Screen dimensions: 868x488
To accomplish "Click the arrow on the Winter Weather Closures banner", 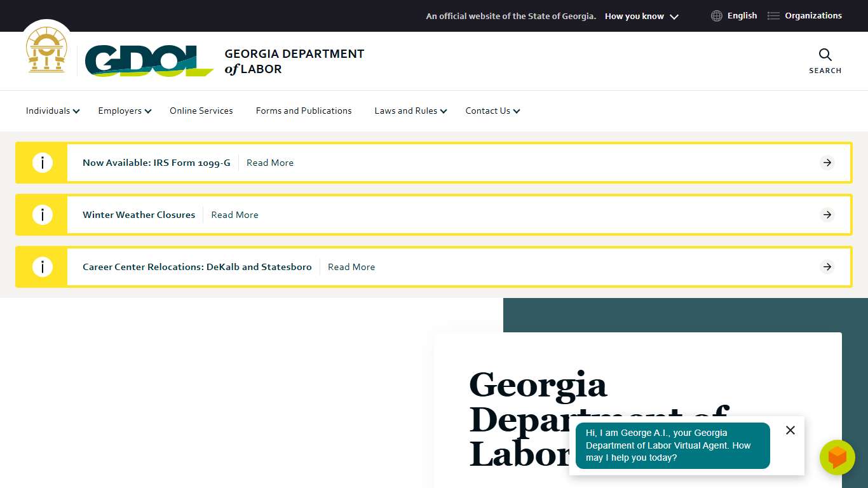I will (x=827, y=214).
